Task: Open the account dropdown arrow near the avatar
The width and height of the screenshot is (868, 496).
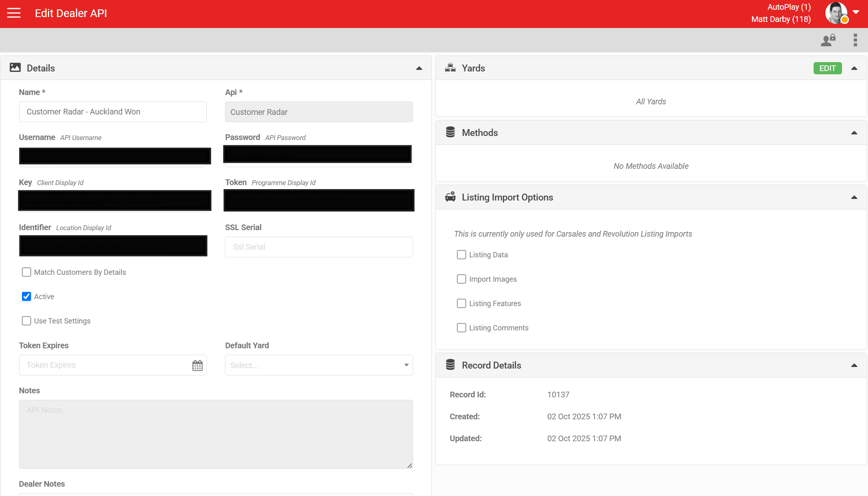Action: point(856,12)
